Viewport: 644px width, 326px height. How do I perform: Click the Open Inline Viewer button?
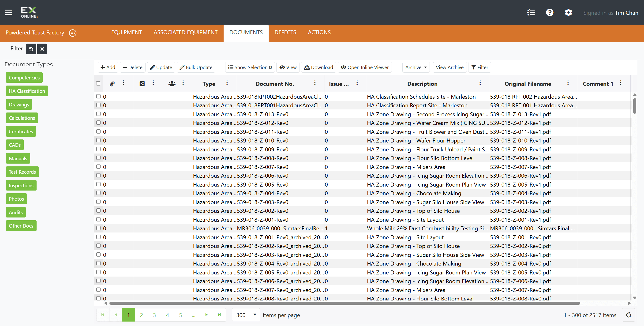pyautogui.click(x=365, y=67)
